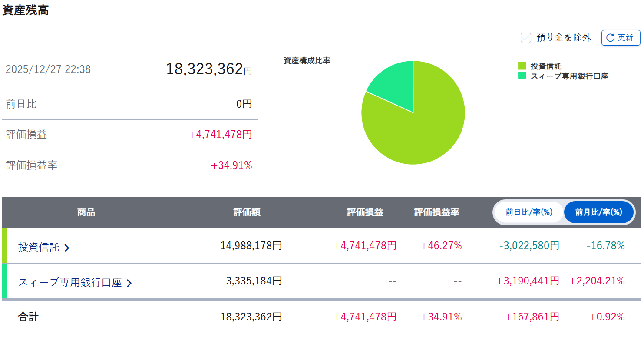Open the スイープ専用銀行口座 link
Image resolution: width=644 pixels, height=337 pixels.
pyautogui.click(x=70, y=283)
